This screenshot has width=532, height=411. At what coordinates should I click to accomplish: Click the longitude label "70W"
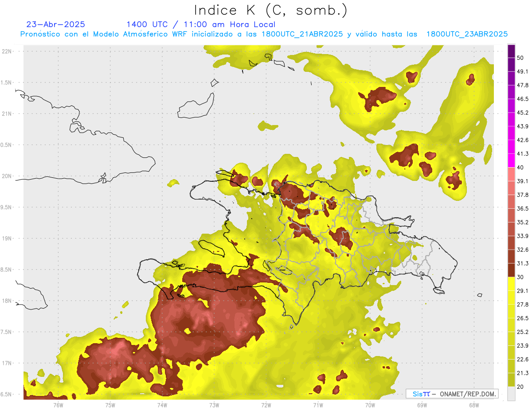tap(370, 405)
